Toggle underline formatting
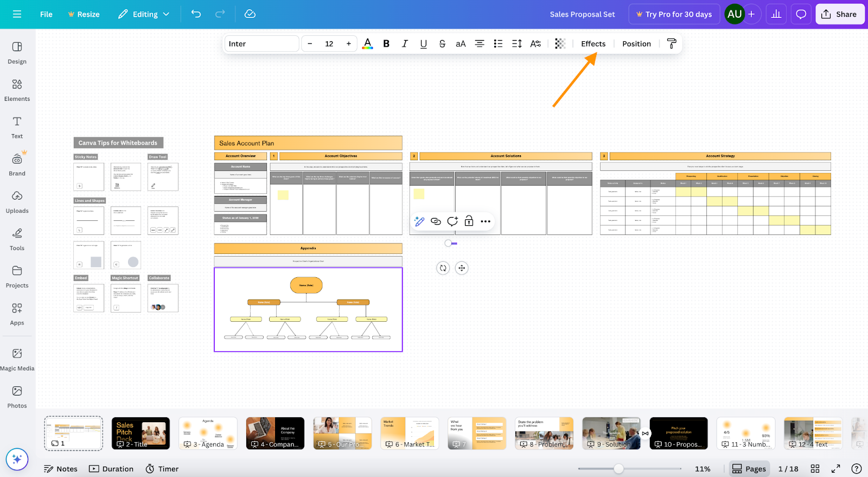The width and height of the screenshot is (868, 477). point(423,44)
